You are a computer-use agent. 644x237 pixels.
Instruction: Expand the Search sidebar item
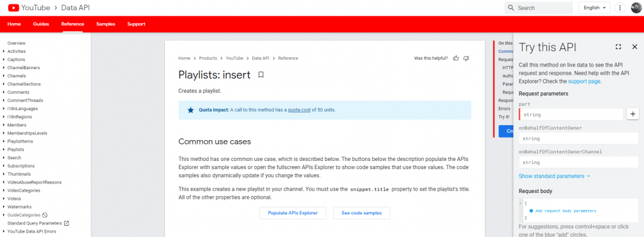(x=4, y=158)
